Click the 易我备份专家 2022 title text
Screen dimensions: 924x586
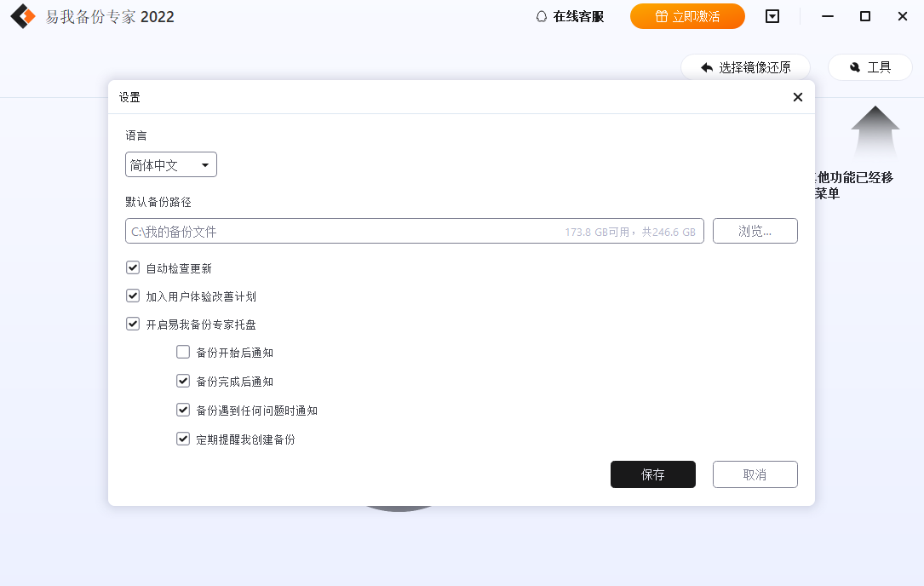[x=110, y=16]
